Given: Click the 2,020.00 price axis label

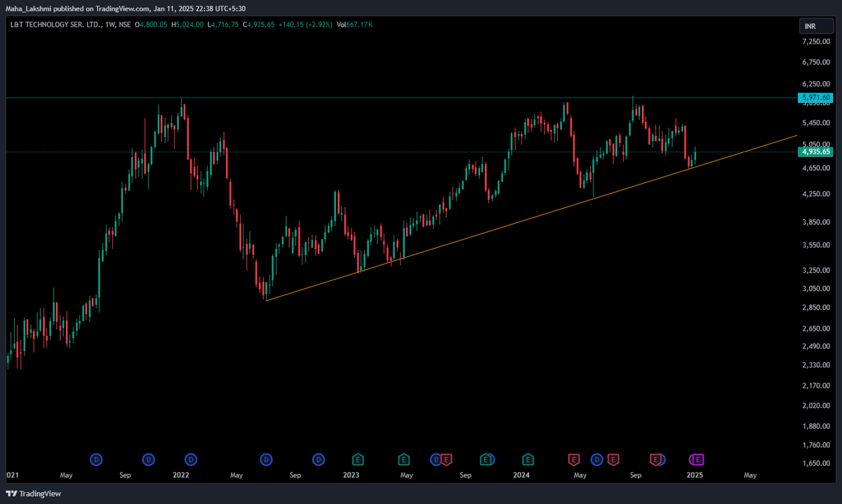Looking at the screenshot, I should (817, 405).
